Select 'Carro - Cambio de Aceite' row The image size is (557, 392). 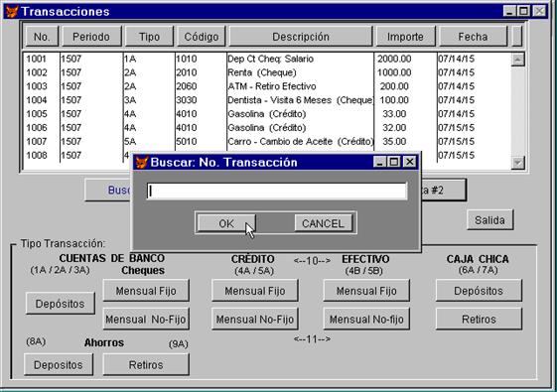(267, 141)
